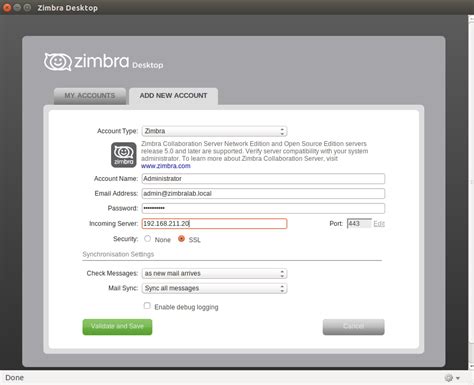Select the SSL security radio button
The image size is (474, 385).
coord(181,239)
